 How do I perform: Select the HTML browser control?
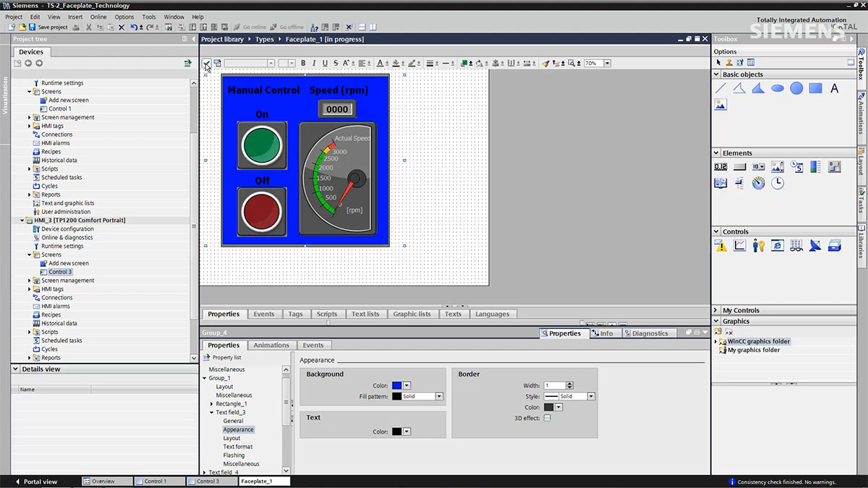(778, 246)
